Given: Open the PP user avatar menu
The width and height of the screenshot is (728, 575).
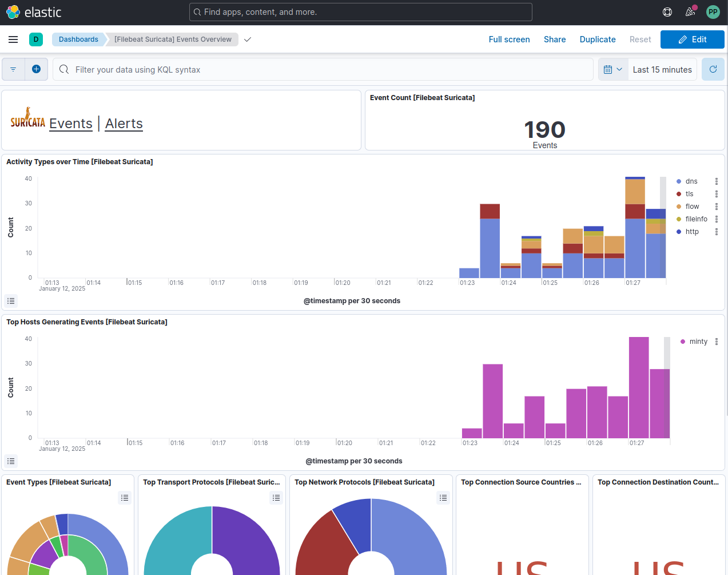Looking at the screenshot, I should pos(713,12).
